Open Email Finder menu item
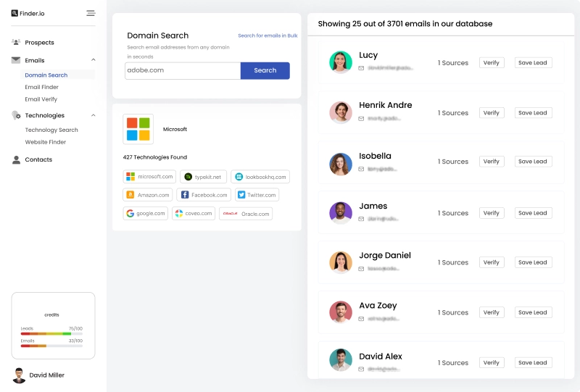 tap(41, 87)
